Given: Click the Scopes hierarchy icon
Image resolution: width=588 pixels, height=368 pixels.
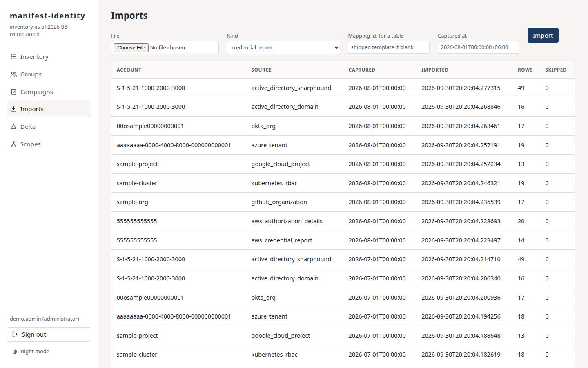Looking at the screenshot, I should pyautogui.click(x=13, y=144).
